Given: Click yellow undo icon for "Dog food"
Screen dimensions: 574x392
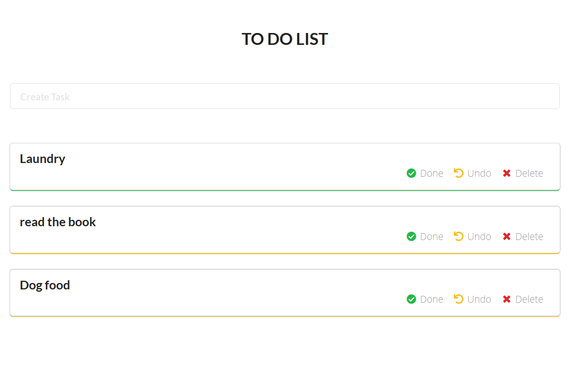Looking at the screenshot, I should pyautogui.click(x=458, y=299).
